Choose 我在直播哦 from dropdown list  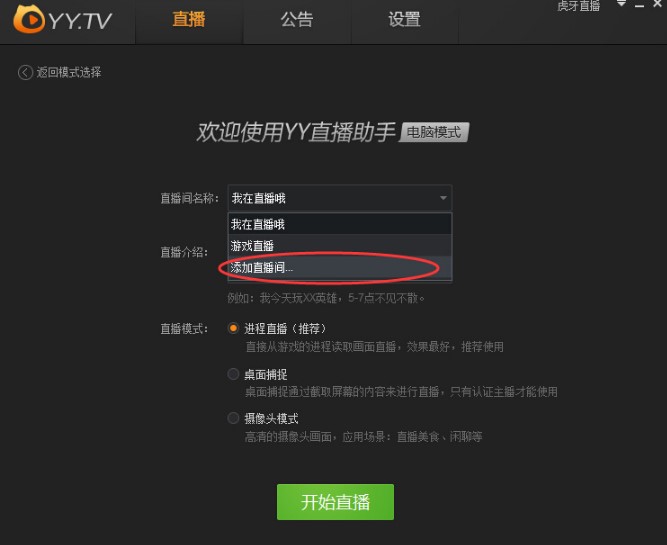[x=340, y=224]
